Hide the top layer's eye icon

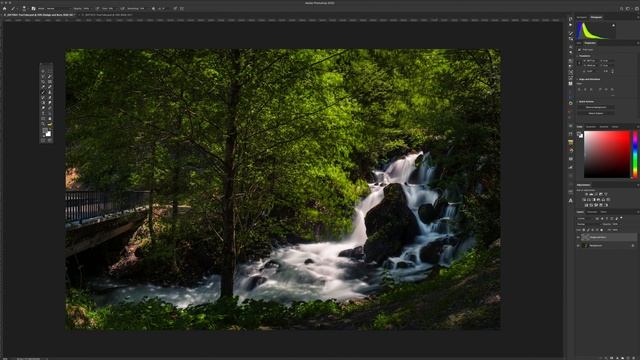(x=578, y=237)
